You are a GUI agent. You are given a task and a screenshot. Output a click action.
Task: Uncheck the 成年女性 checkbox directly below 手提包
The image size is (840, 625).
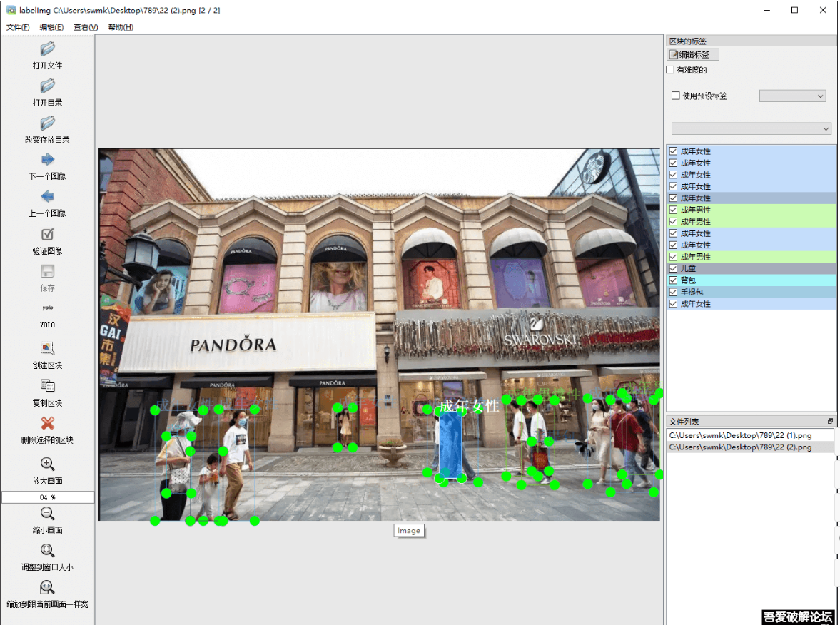pos(674,304)
